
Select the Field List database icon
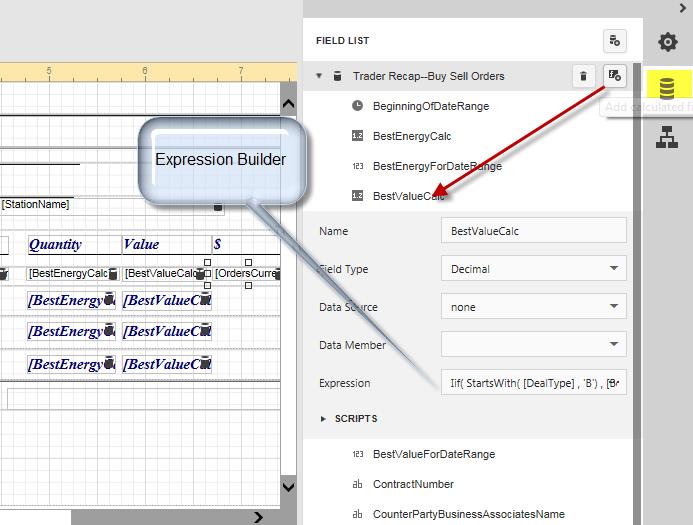click(x=667, y=89)
